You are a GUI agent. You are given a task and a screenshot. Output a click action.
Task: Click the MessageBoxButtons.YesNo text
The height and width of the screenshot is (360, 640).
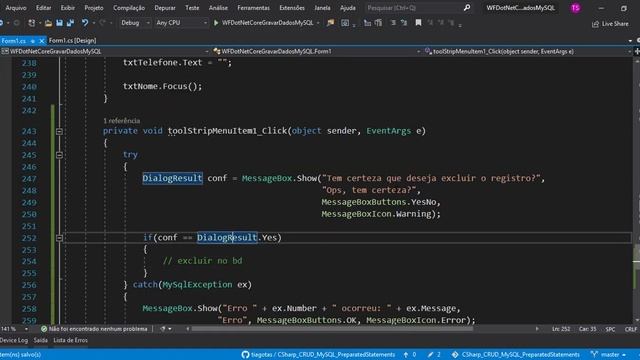[x=378, y=202]
